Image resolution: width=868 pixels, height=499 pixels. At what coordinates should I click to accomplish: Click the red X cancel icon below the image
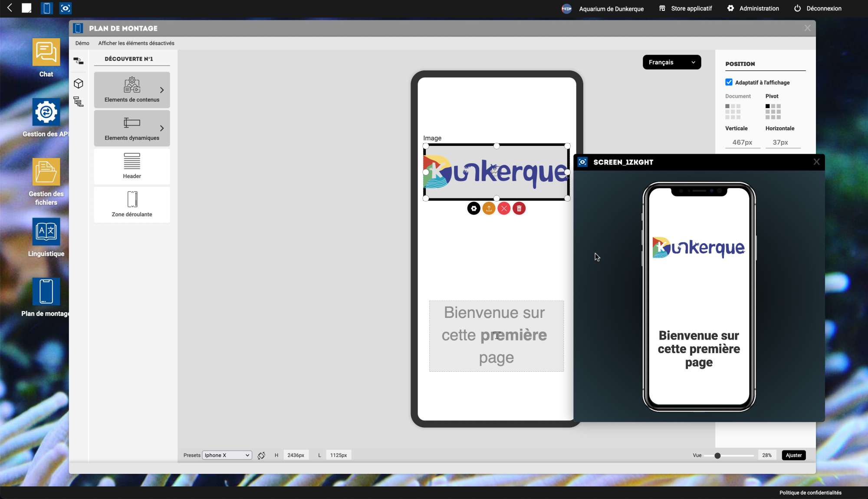pyautogui.click(x=504, y=208)
